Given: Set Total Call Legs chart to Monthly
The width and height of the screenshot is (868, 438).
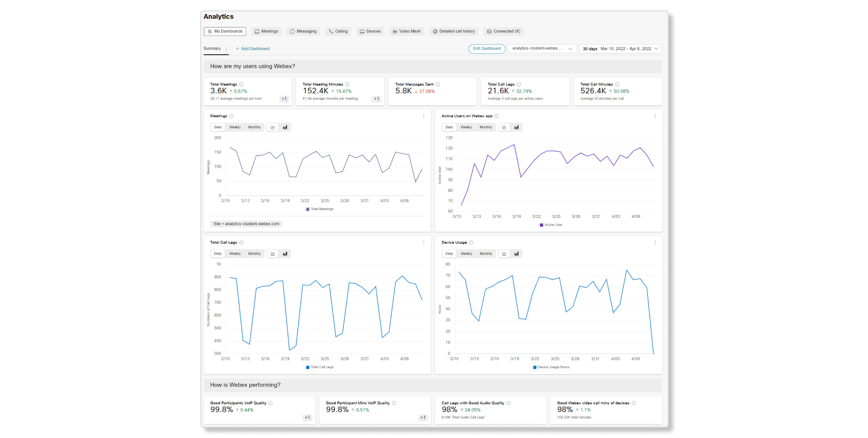Looking at the screenshot, I should [x=254, y=254].
